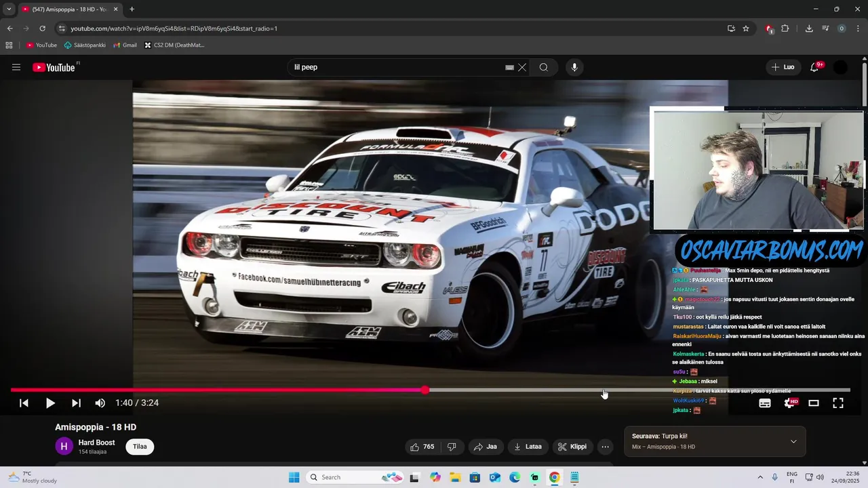The width and height of the screenshot is (868, 488).
Task: Submit search with the magnifier button
Action: [x=544, y=67]
